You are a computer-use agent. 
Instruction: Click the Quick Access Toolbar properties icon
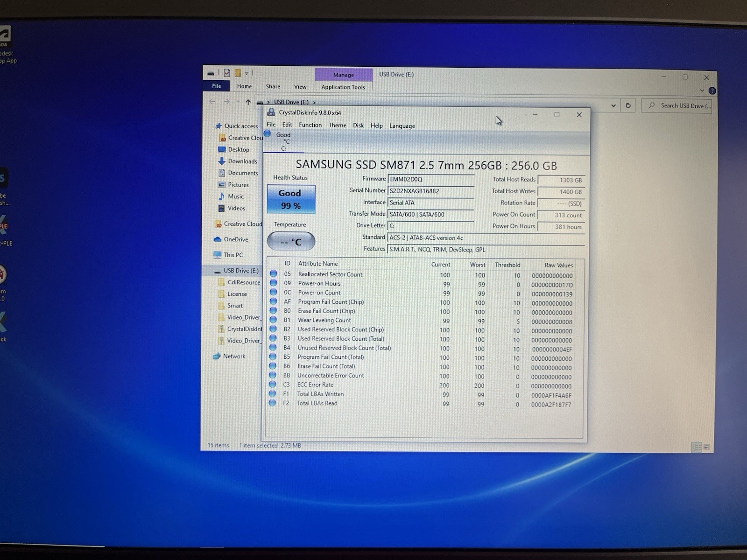[x=227, y=73]
